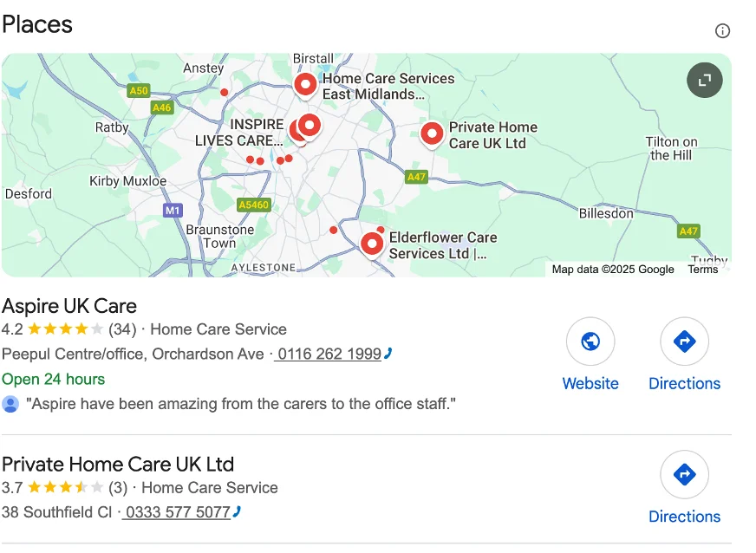Click the Elderflower Care Services map pin

click(372, 244)
